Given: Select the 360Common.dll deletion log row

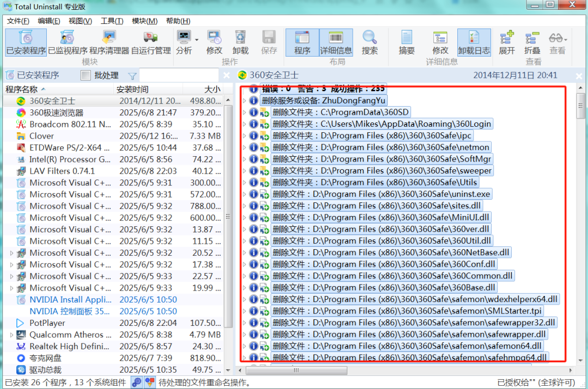Looking at the screenshot, I should pyautogui.click(x=392, y=276).
